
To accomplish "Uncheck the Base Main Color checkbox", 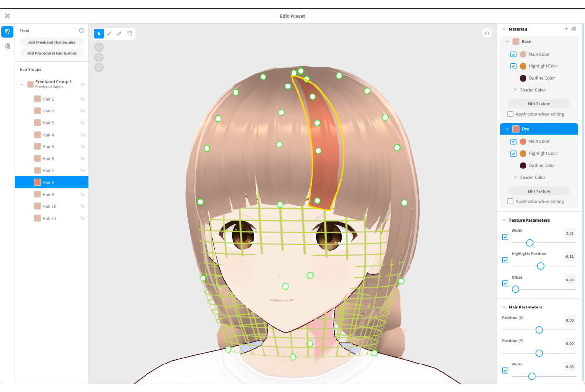I will 513,55.
